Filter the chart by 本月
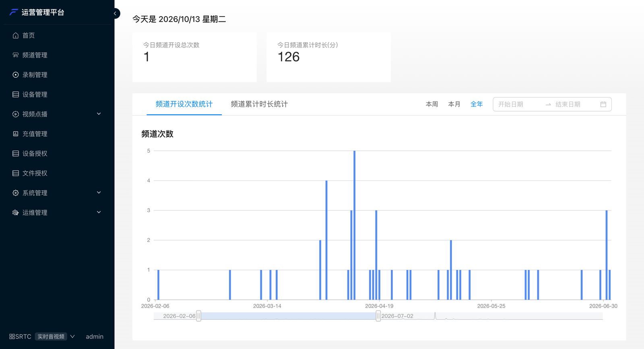 [x=454, y=104]
